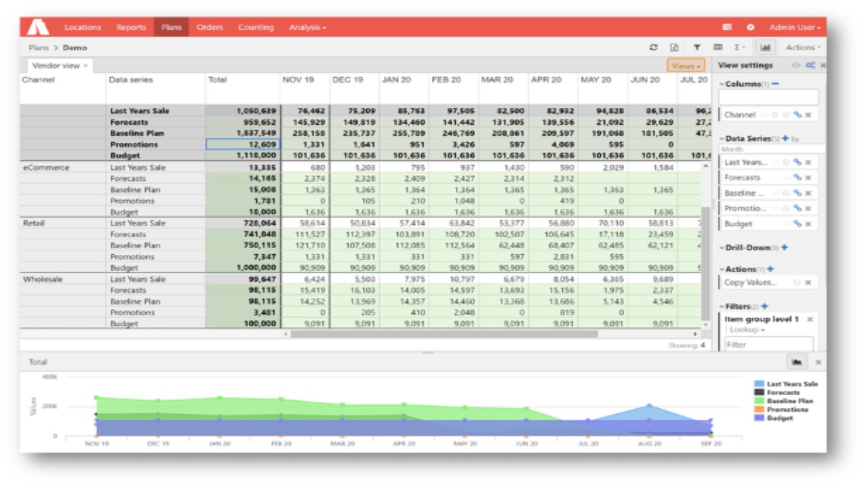Toggle the chart view icon in the toolbar
Image resolution: width=868 pixels, height=488 pixels.
[x=765, y=47]
